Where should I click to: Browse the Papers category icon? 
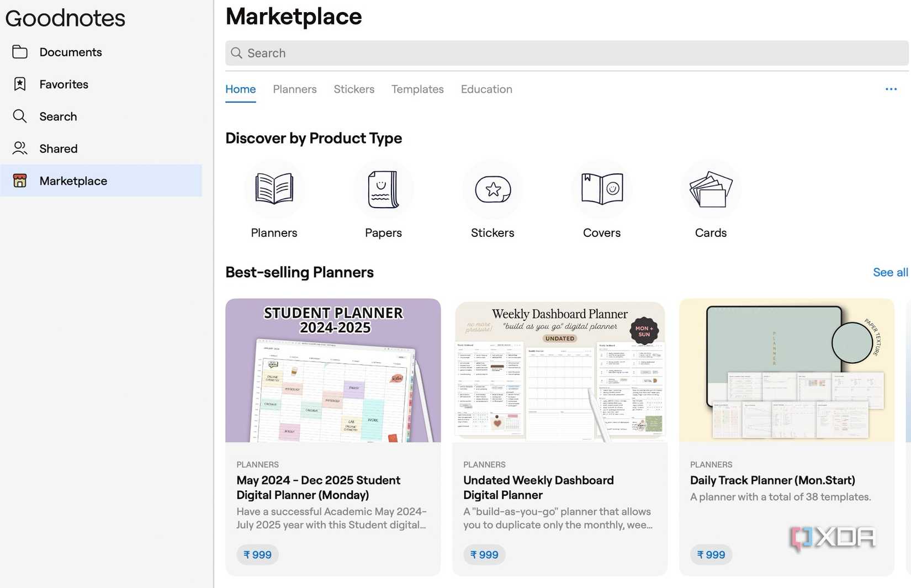click(x=383, y=189)
